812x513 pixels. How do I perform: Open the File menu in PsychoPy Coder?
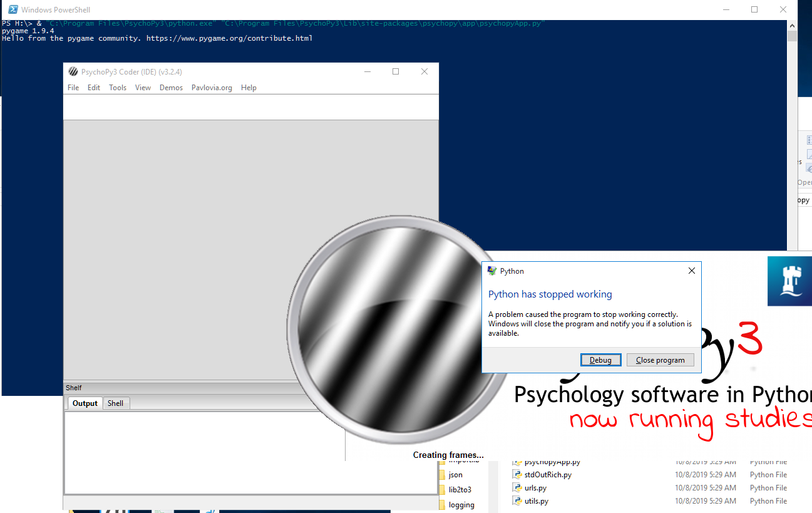click(73, 87)
